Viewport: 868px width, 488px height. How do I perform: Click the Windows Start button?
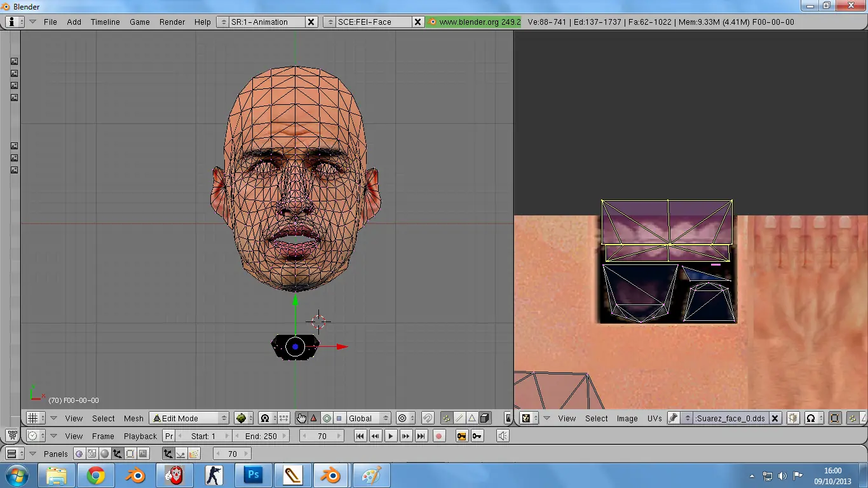click(17, 475)
